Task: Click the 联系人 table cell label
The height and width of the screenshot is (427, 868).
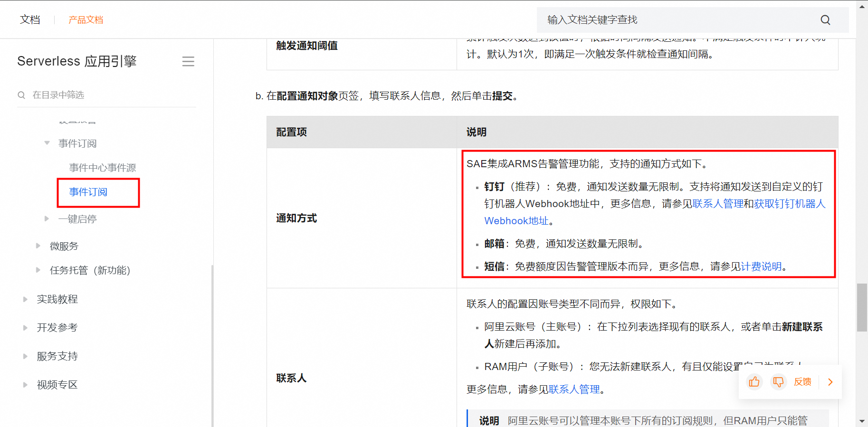Action: point(291,378)
